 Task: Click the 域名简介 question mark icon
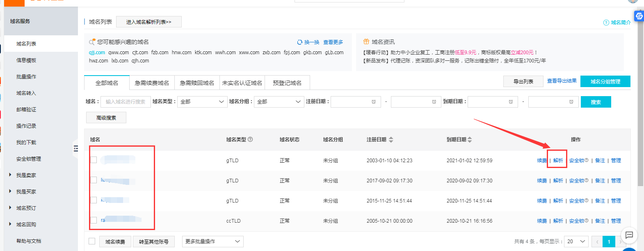point(606,23)
